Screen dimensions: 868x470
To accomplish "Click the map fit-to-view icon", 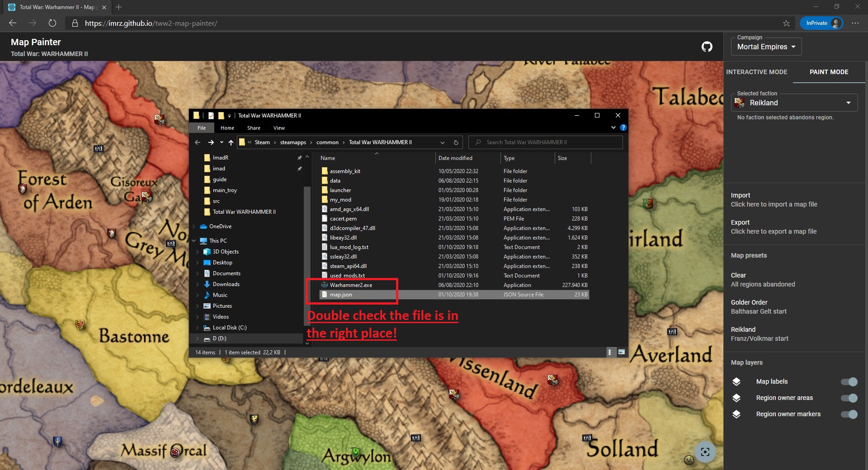I will pos(705,451).
